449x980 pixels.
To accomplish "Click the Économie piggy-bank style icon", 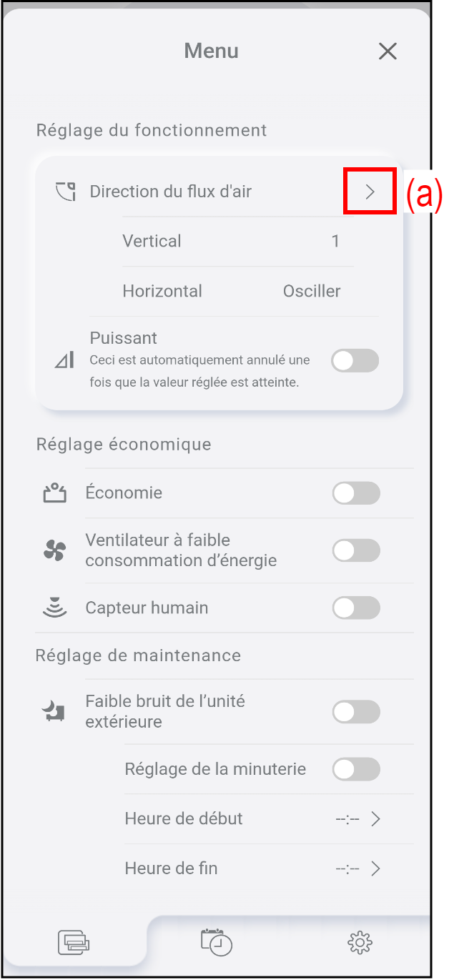I will click(55, 493).
